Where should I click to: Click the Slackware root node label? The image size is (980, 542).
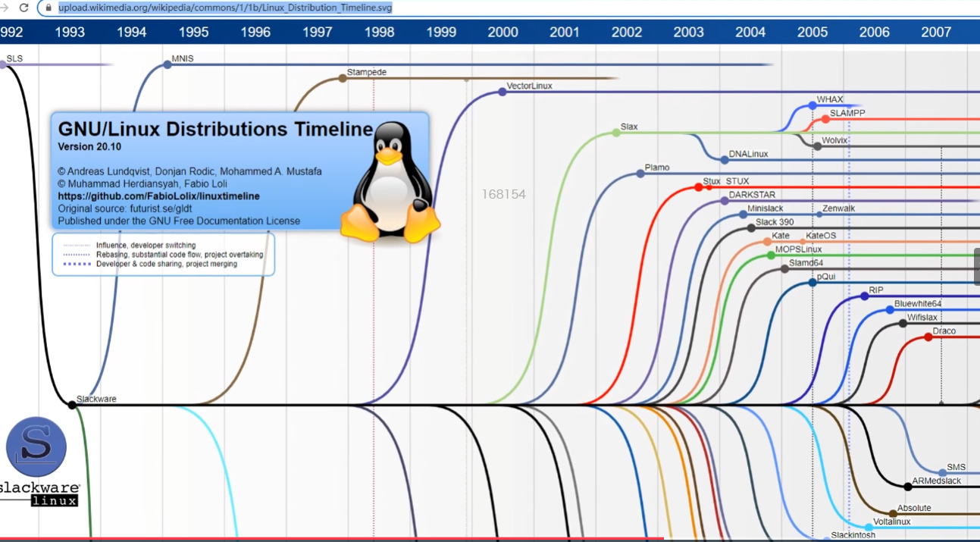[96, 399]
